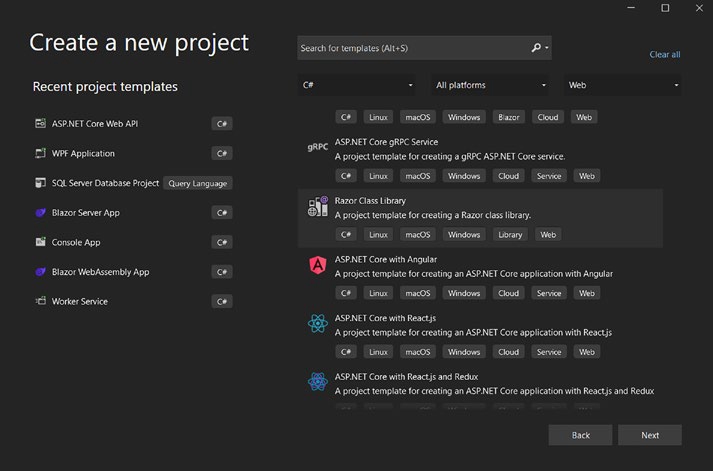This screenshot has width=713, height=471.
Task: Click the Windows tag under Razor Class Library
Action: (464, 235)
